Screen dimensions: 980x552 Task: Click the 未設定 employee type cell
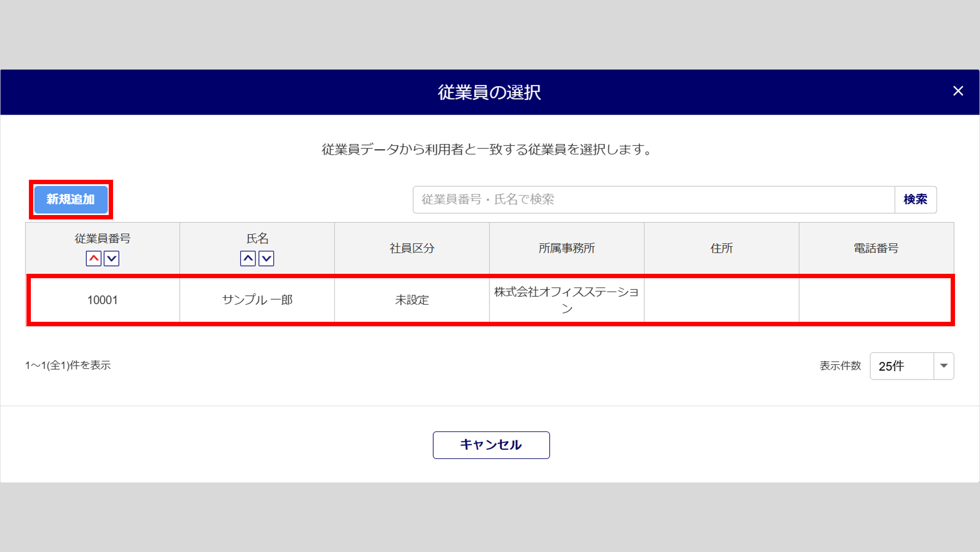(x=412, y=300)
